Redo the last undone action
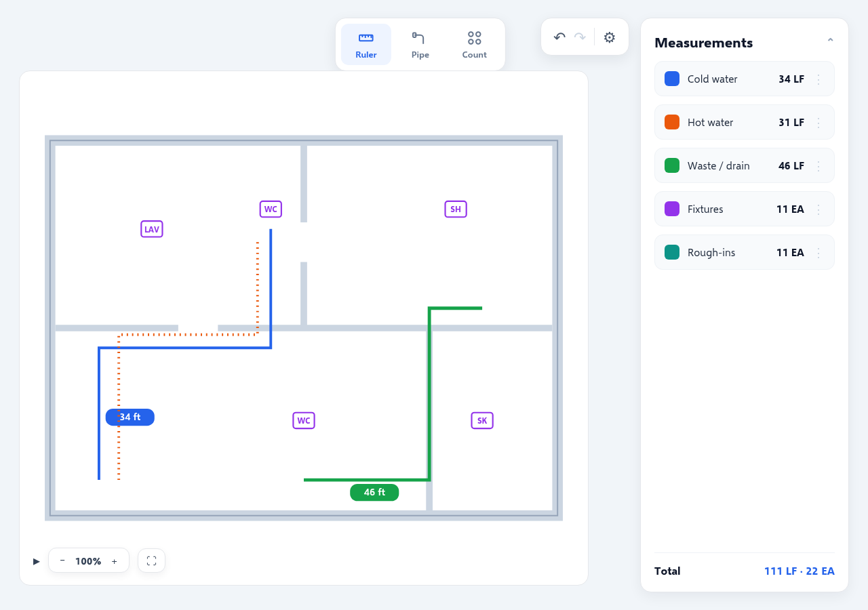 coord(580,37)
